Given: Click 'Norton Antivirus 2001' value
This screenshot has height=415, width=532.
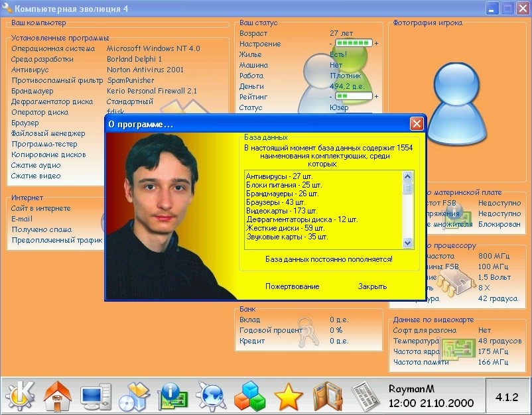Looking at the screenshot, I should point(145,70).
